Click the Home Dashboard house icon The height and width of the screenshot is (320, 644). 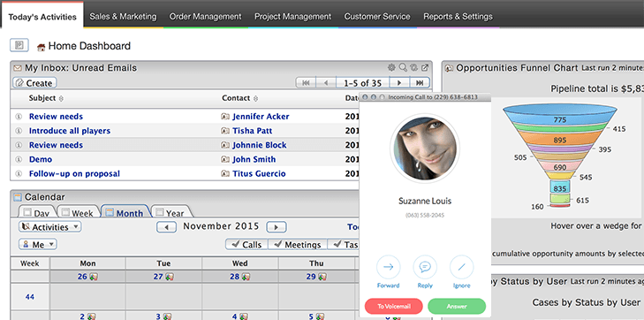41,47
